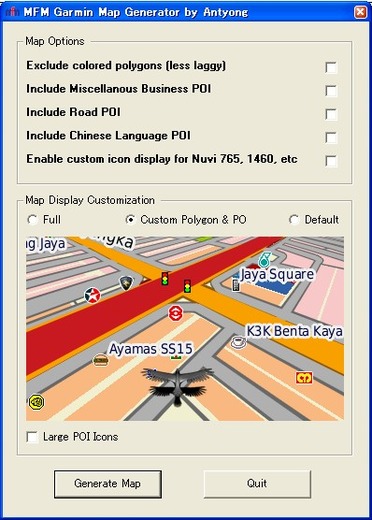Image resolution: width=372 pixels, height=520 pixels.
Task: Select the Full radio button
Action: [32, 220]
